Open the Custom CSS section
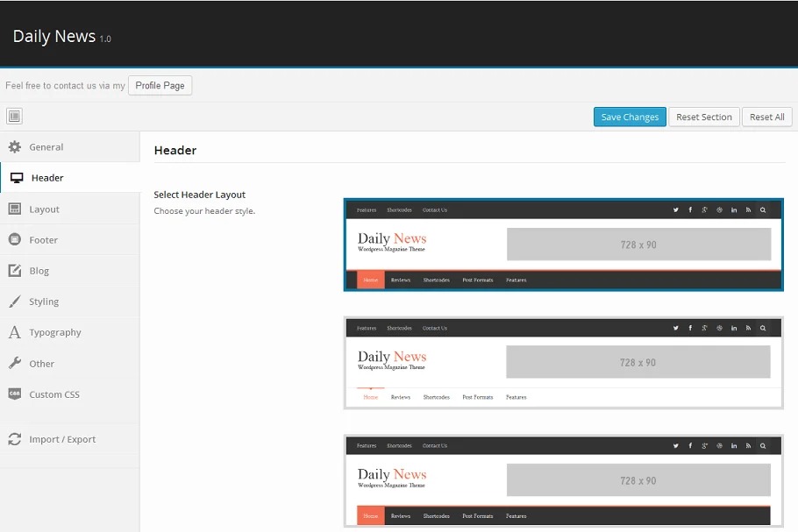 tap(54, 394)
